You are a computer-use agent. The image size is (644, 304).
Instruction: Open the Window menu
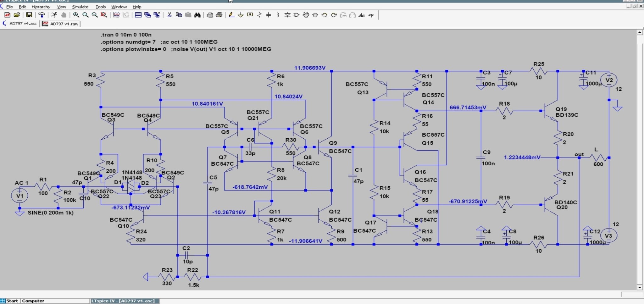click(119, 7)
